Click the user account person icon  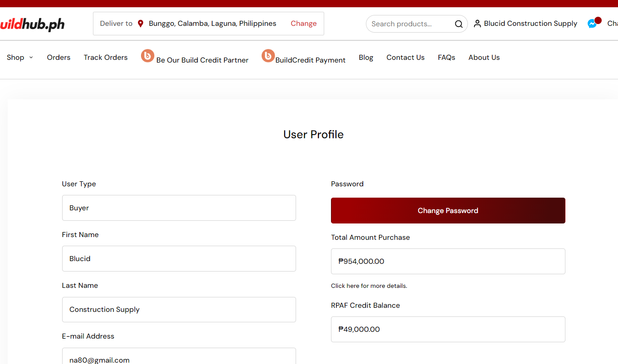point(477,24)
